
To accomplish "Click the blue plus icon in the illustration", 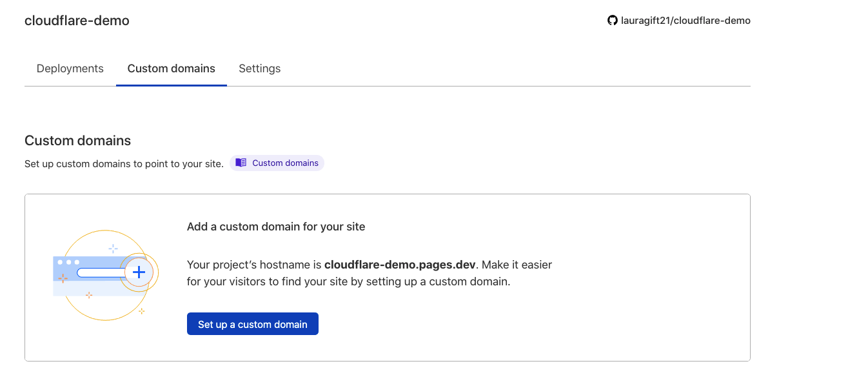I will (139, 272).
